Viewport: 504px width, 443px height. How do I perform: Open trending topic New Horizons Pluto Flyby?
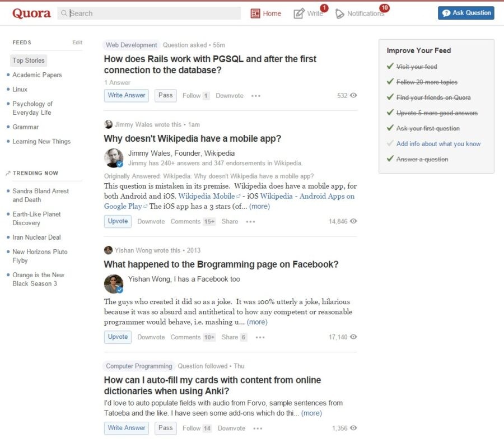40,256
